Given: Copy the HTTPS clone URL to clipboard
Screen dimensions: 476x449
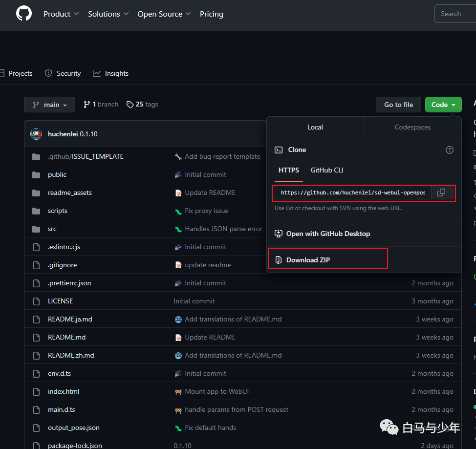Looking at the screenshot, I should [441, 192].
